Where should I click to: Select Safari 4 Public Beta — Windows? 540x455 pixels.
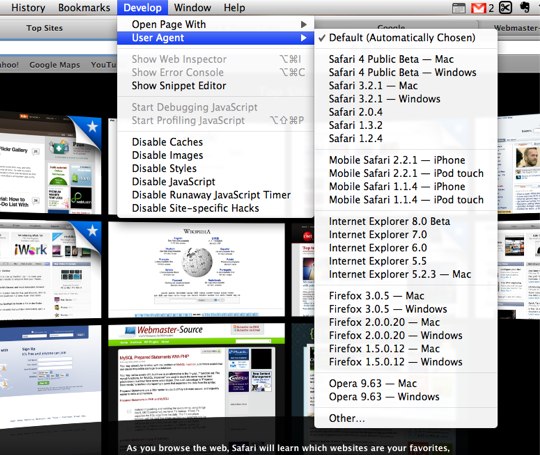406,72
